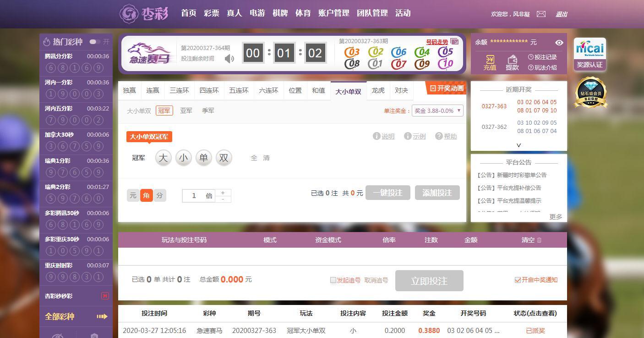Open 重庆时时彩 in the lottery sidebar
Screen dimensions: 644x338
[76, 272]
